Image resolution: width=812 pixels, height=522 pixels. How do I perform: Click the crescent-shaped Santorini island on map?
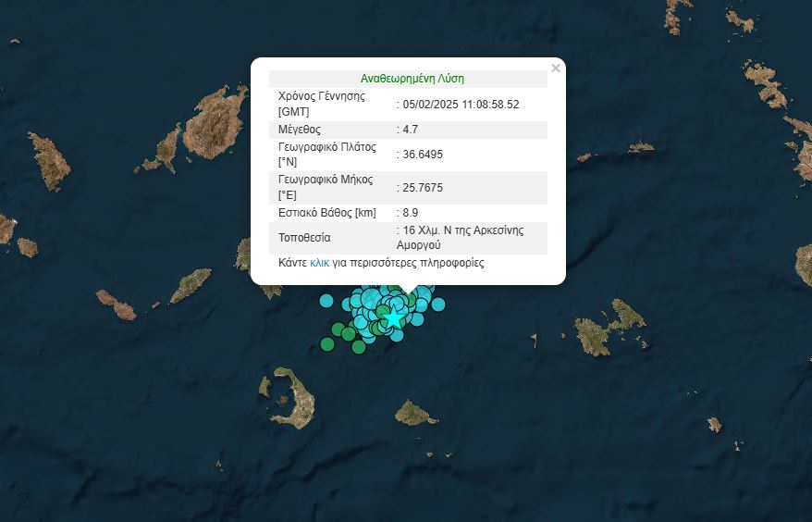point(294,400)
